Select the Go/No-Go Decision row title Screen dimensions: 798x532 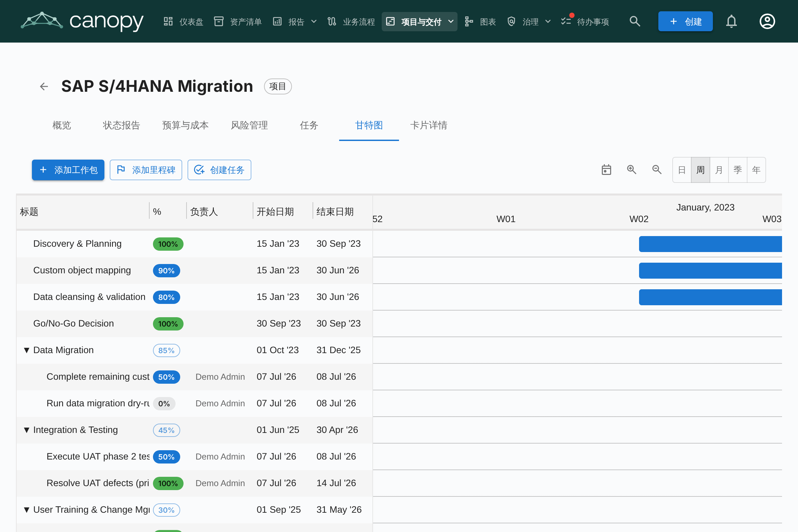(73, 323)
